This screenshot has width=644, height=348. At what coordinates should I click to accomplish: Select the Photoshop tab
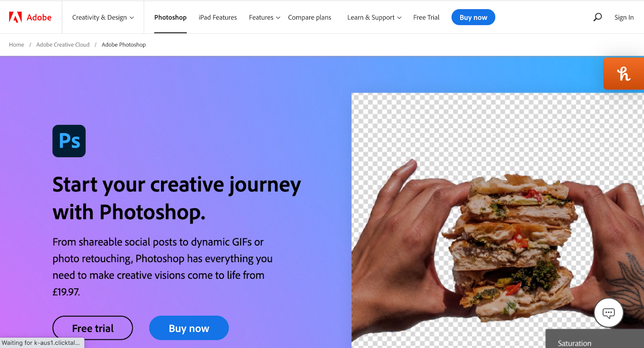point(170,17)
